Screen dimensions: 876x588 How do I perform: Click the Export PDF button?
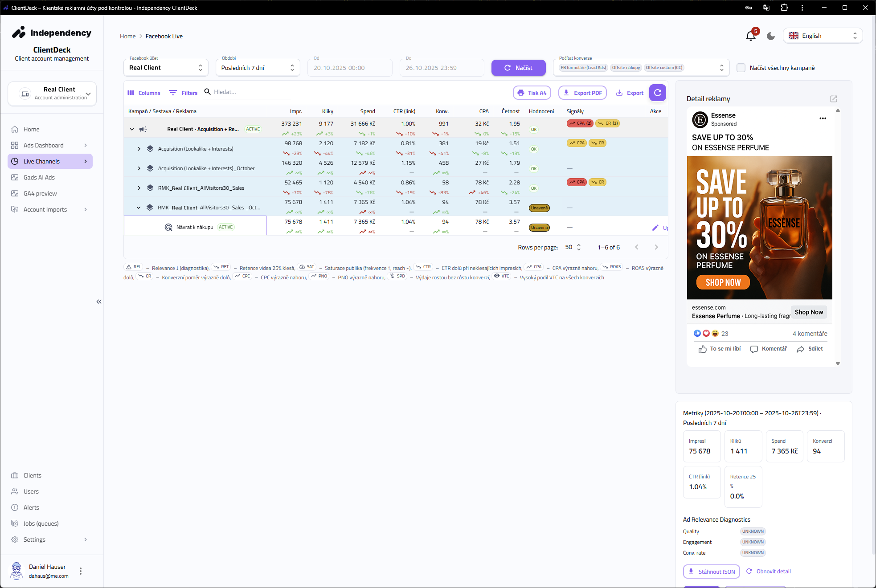(582, 93)
